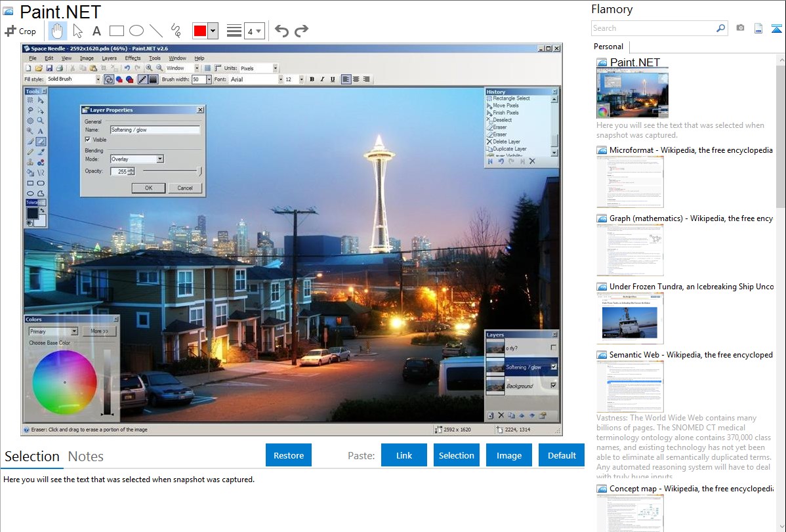Select the Crop tool in Flamory toolbar

coord(20,31)
